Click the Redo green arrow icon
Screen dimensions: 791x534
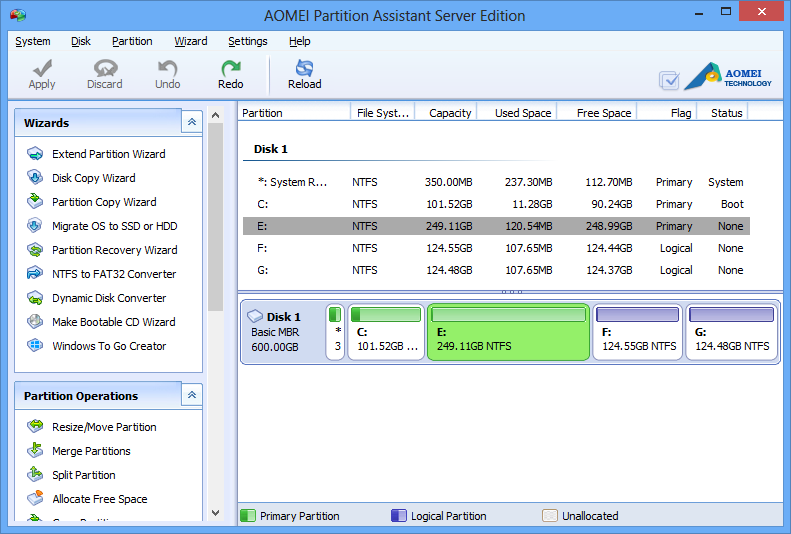pos(231,68)
